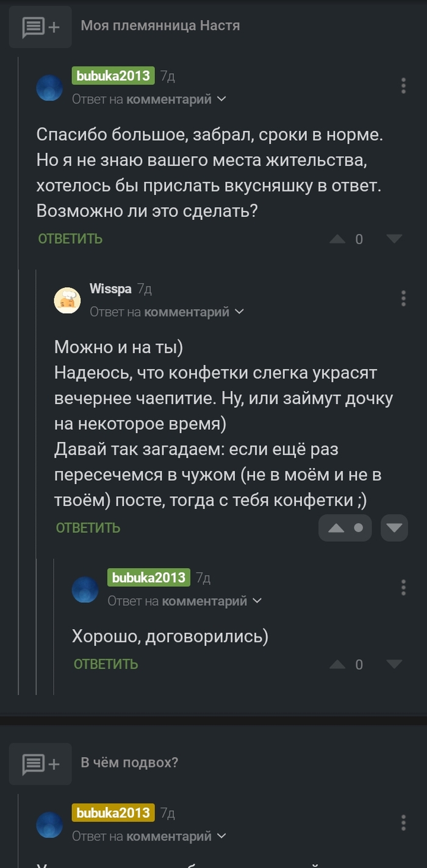Viewport: 427px width, 868px height.
Task: Expand 'Ответ на комментарий' under Wisspa
Action: 167,311
